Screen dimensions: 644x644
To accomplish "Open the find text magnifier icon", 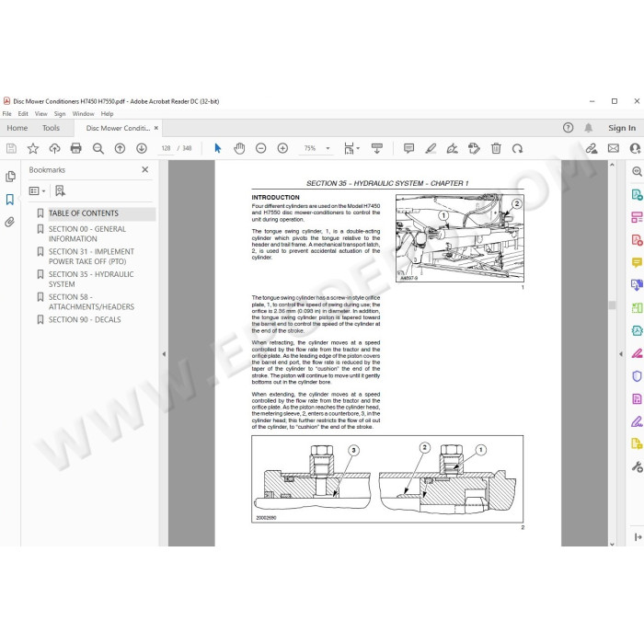I will click(x=98, y=148).
